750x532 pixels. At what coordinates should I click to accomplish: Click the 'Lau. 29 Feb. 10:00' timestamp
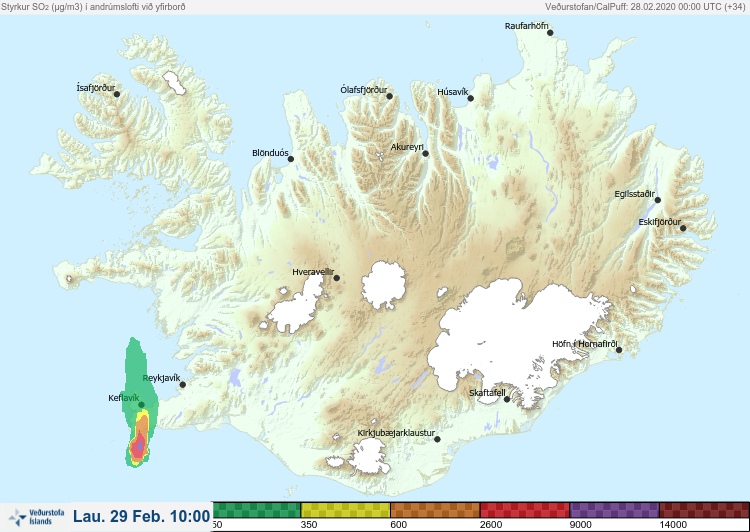[142, 516]
